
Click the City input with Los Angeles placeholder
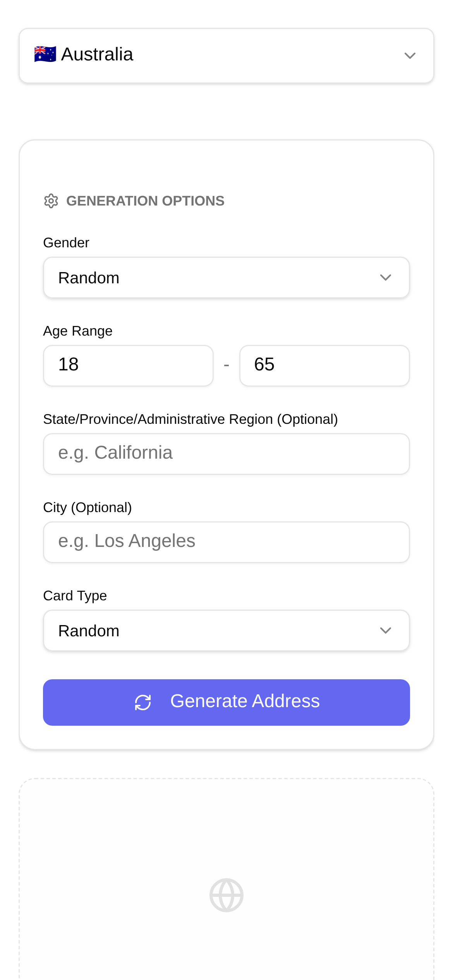pyautogui.click(x=226, y=542)
